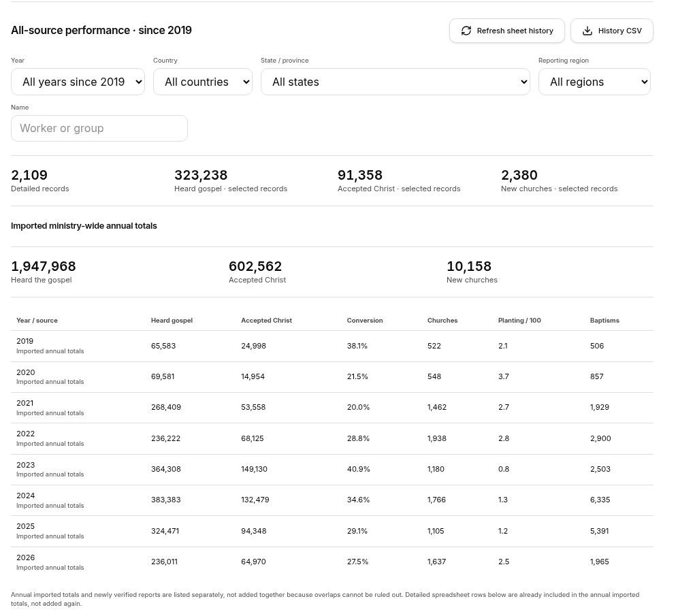Click the Heard gospel column header
This screenshot has width=678, height=616.
coord(172,321)
